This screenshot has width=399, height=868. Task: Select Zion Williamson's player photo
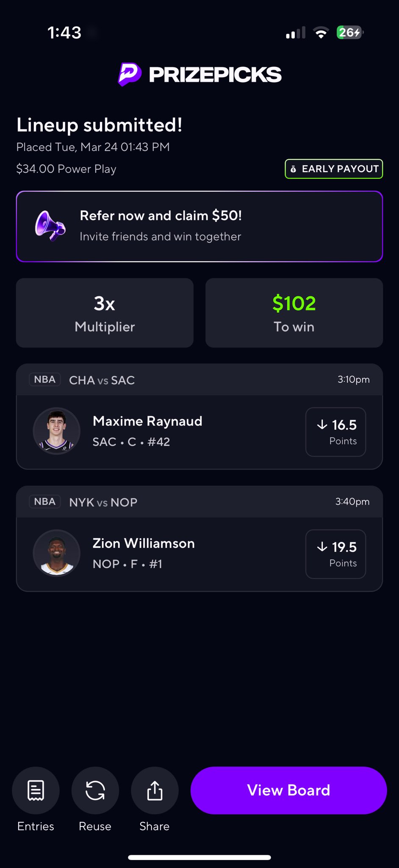tap(57, 553)
